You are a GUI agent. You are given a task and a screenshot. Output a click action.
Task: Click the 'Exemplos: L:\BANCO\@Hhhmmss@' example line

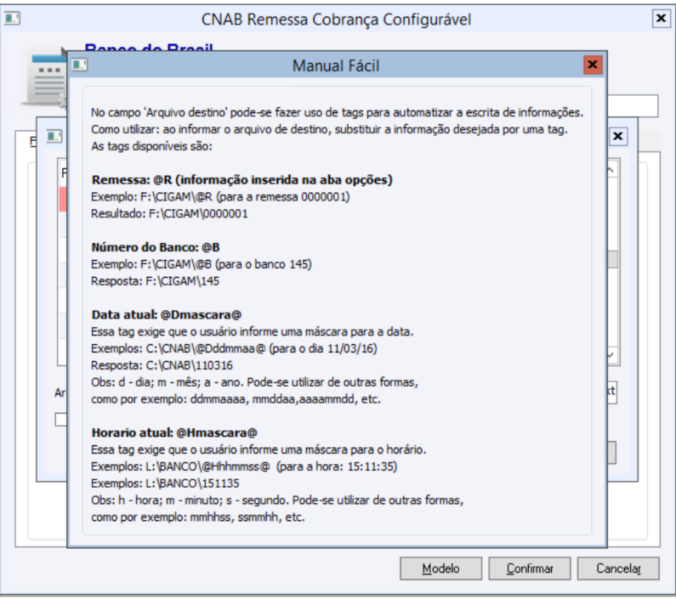coord(244,466)
